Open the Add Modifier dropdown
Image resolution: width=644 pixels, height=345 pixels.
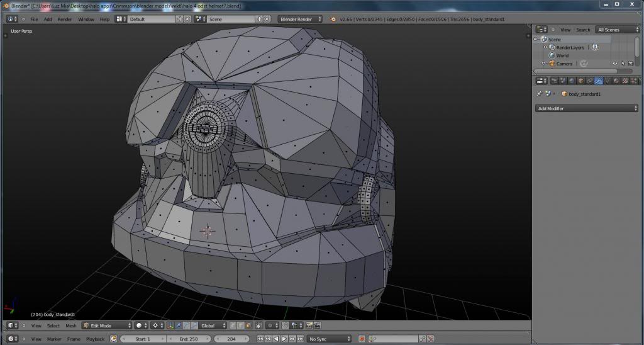(587, 108)
